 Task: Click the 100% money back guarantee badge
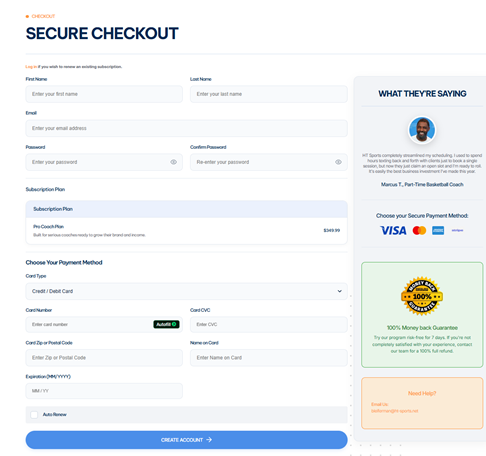click(422, 296)
